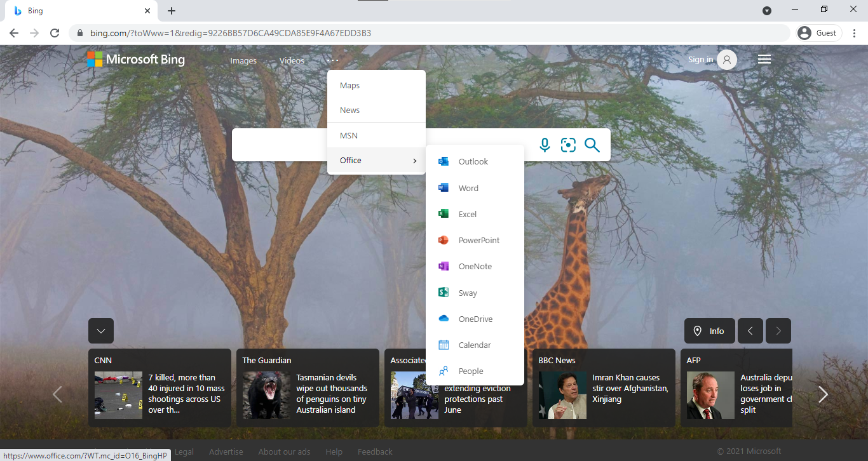Image resolution: width=868 pixels, height=461 pixels.
Task: Click The Guardian source heading
Action: pyautogui.click(x=266, y=360)
